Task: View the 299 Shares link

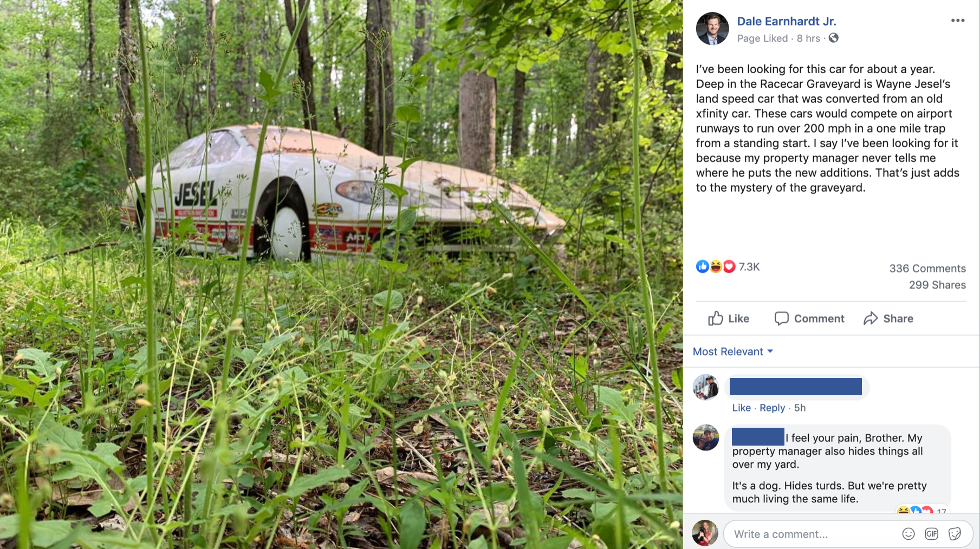Action: point(937,285)
